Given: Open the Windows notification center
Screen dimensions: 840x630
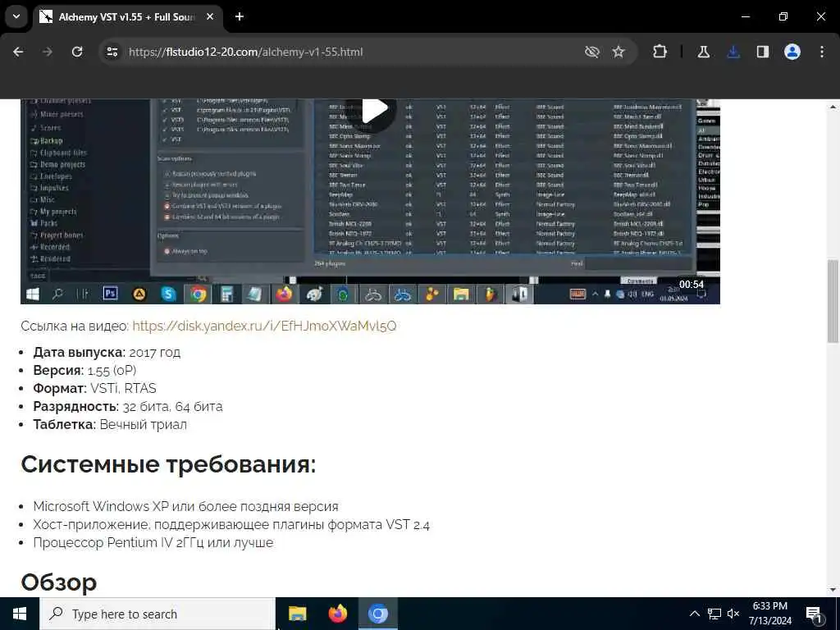Looking at the screenshot, I should 814,614.
